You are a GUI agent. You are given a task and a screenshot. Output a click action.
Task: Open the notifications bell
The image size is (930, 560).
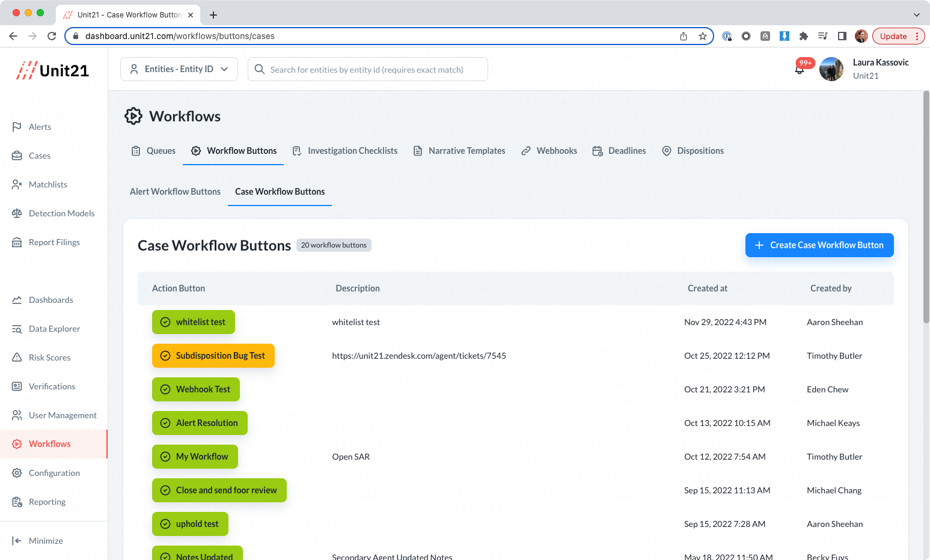point(800,69)
